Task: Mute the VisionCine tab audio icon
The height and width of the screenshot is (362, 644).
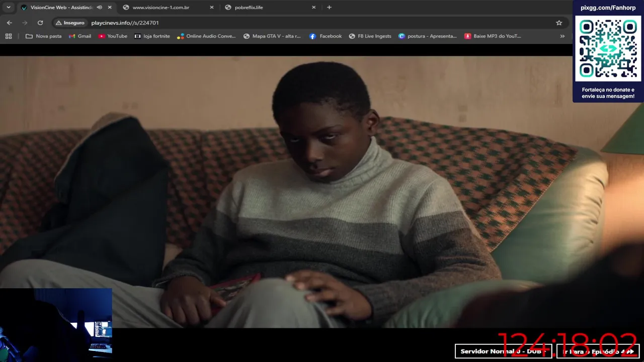Action: coord(99,8)
